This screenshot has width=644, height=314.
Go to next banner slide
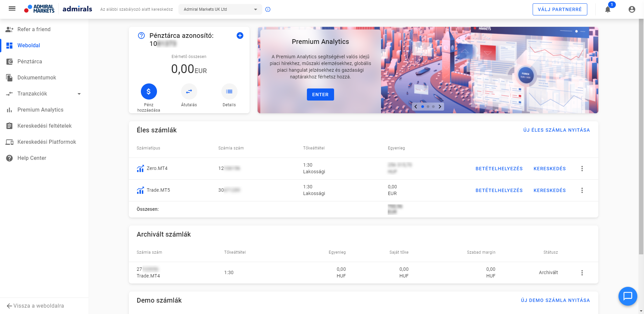[x=440, y=107]
